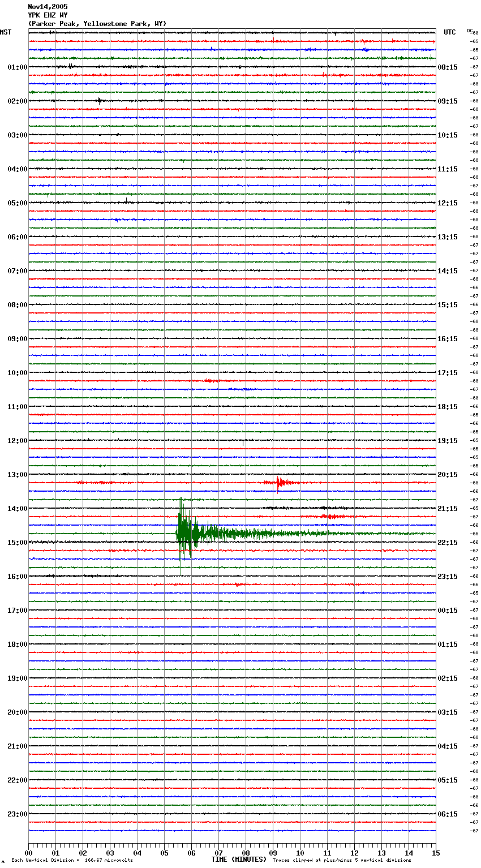The width and height of the screenshot is (481, 868).
Task: Click minute 00 on the bottom axis
Action: (28, 853)
